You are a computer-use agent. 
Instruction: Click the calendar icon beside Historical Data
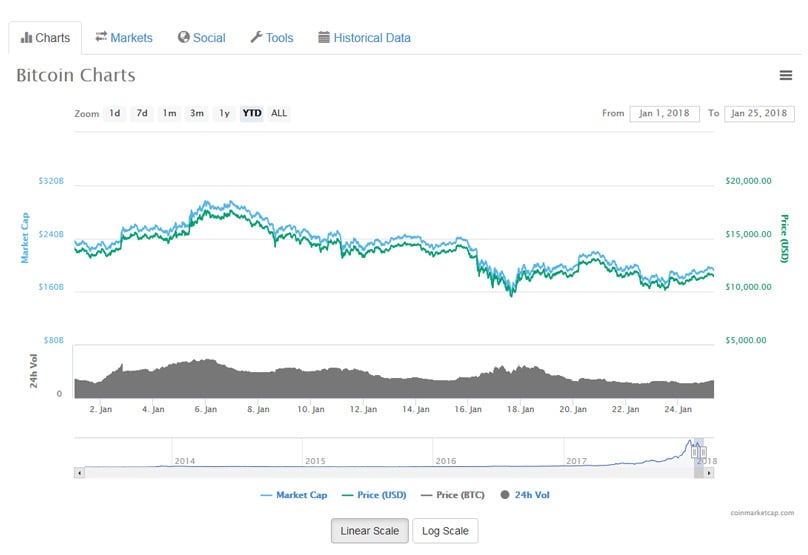(x=324, y=37)
